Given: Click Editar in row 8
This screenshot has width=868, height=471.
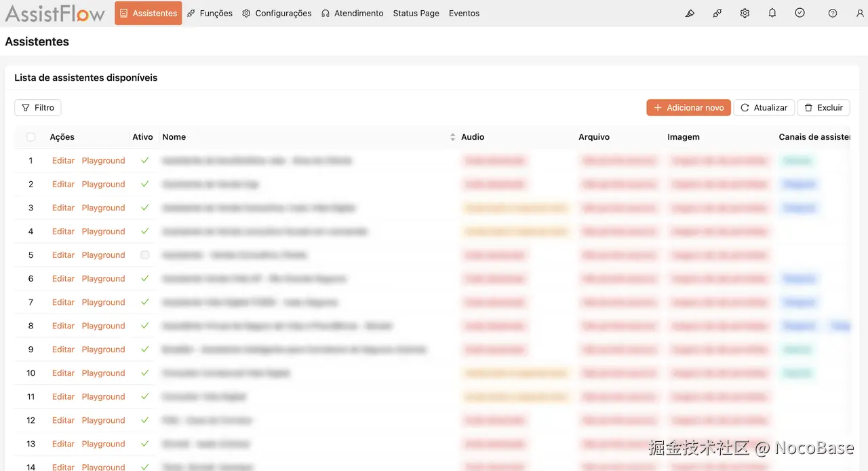Looking at the screenshot, I should pos(63,326).
